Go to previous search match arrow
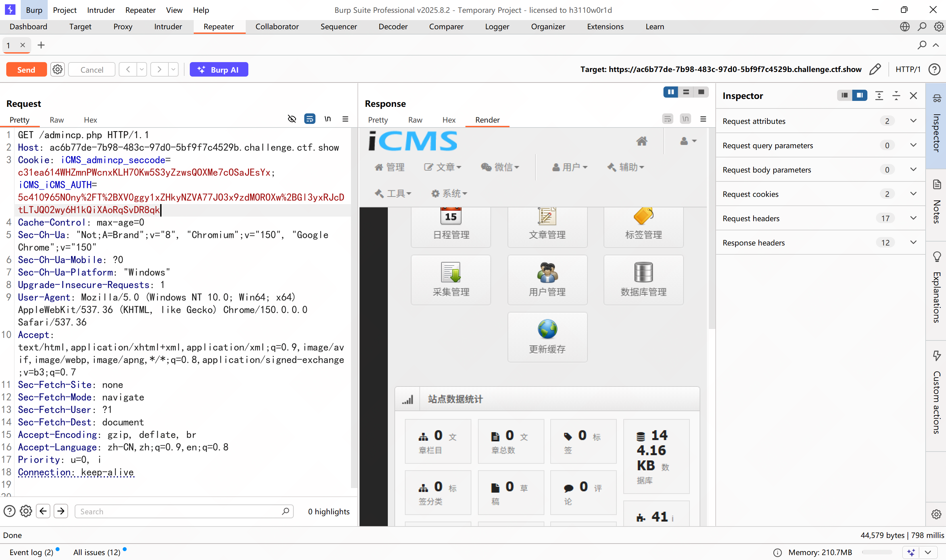The image size is (946, 560). point(43,511)
